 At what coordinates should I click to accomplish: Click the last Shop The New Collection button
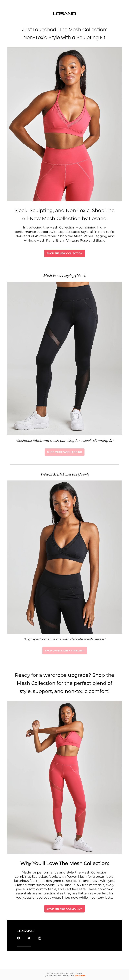click(64, 908)
